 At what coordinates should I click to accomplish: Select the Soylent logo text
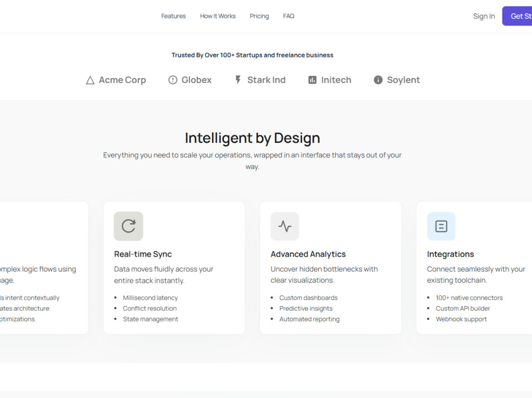coord(403,80)
